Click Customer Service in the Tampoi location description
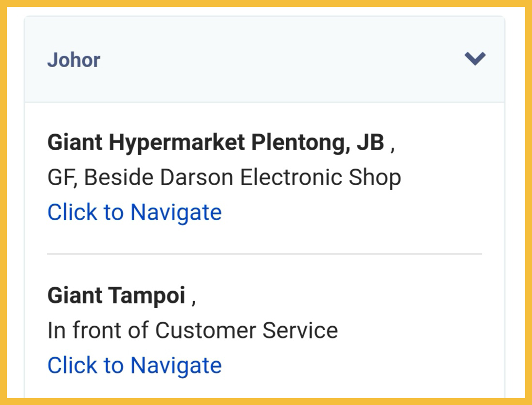Viewport: 532px width, 405px height. click(x=246, y=331)
